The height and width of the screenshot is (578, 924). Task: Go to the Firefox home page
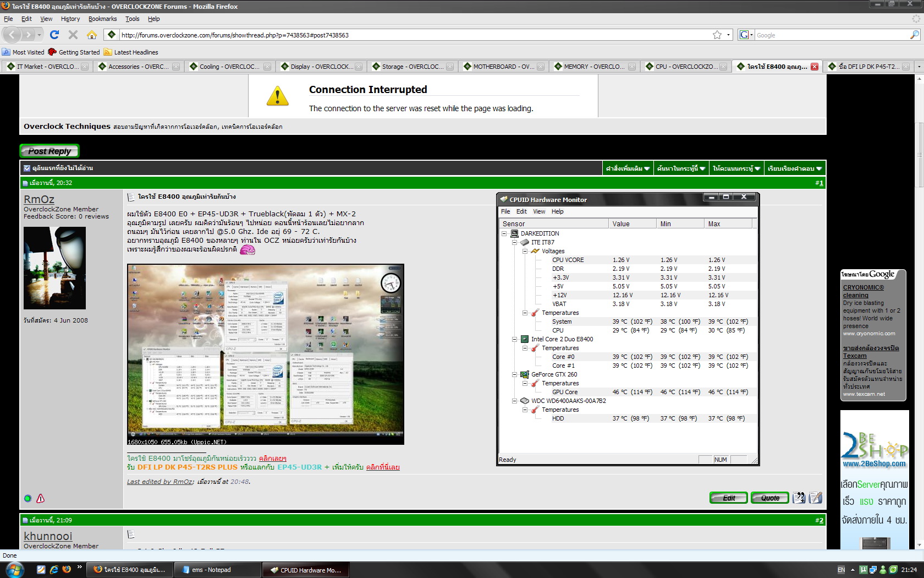tap(92, 35)
